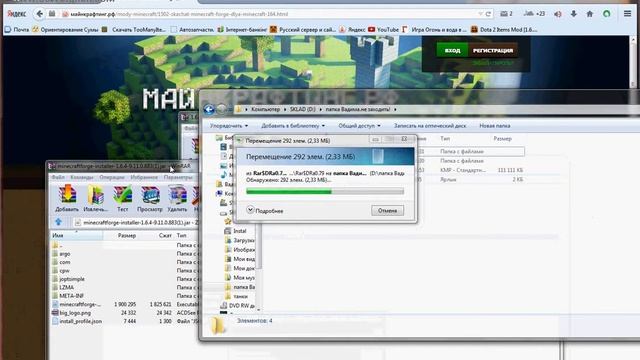Open WinRAR Избранное menu
Image resolution: width=640 pixels, height=360 pixels.
(x=144, y=178)
